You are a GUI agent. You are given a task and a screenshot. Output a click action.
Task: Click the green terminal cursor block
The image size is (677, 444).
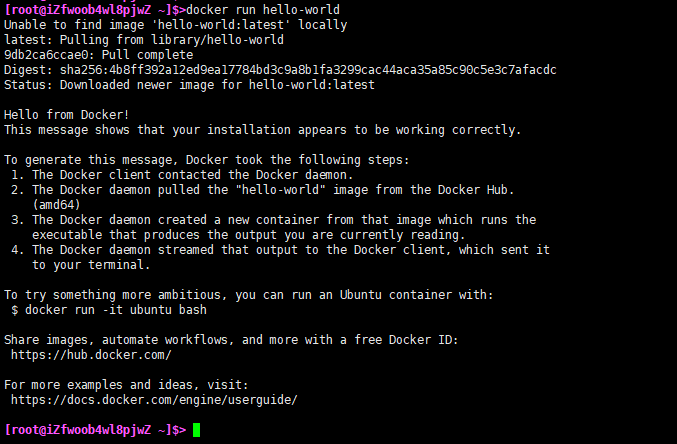[x=197, y=430]
